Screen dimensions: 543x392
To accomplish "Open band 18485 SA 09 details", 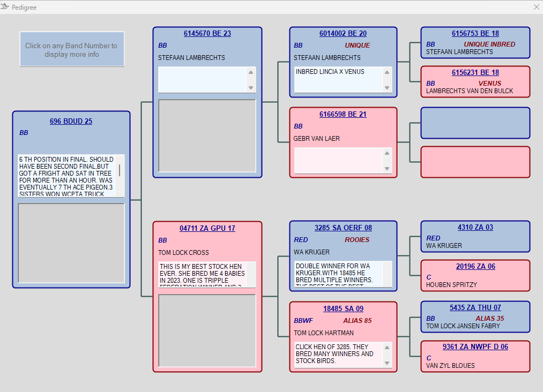I will tap(343, 309).
